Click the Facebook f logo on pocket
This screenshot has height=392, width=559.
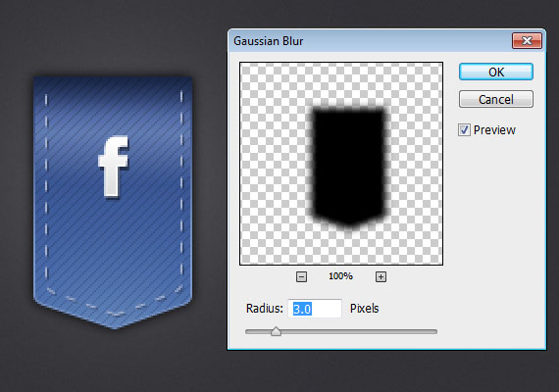(x=114, y=166)
